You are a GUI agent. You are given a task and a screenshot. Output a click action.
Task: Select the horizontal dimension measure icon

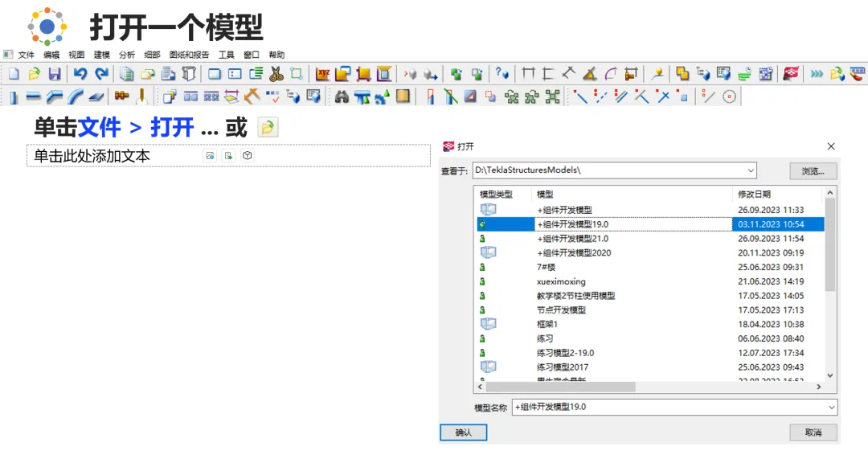[x=528, y=74]
